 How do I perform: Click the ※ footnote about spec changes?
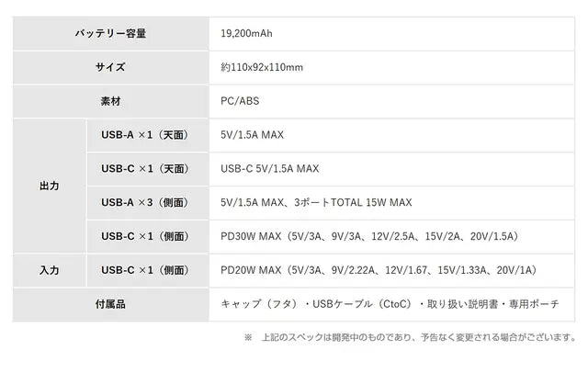pyautogui.click(x=410, y=337)
